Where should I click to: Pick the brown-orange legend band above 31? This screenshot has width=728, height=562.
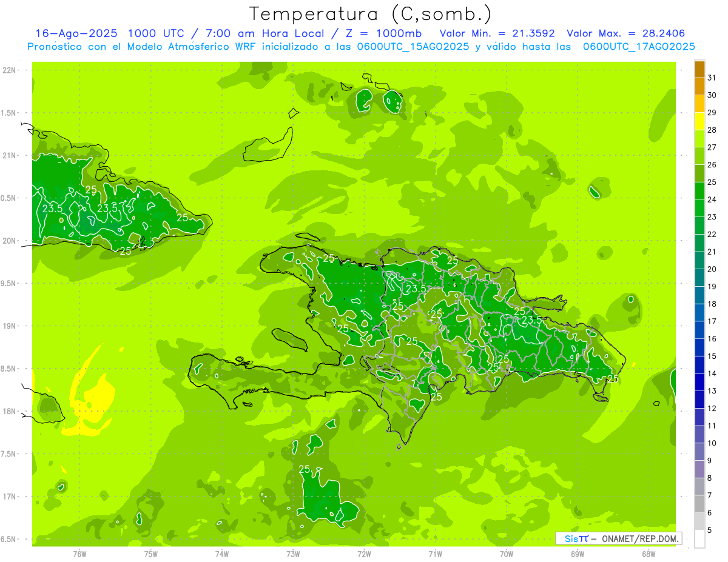699,69
